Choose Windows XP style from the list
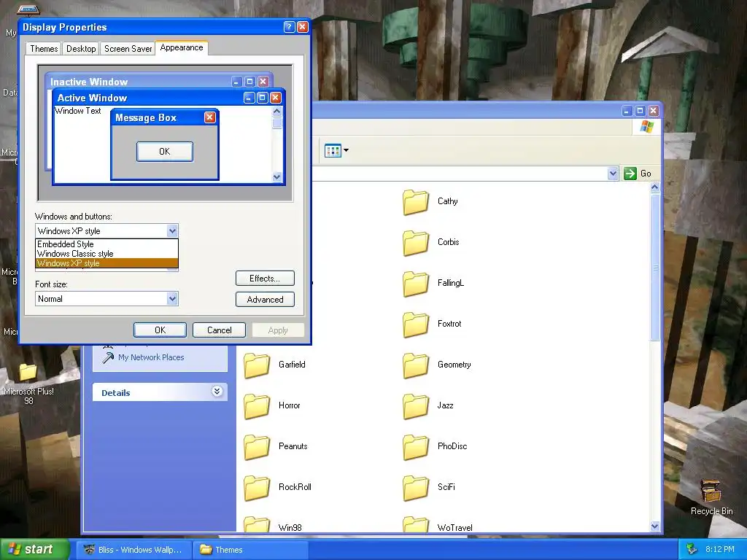The width and height of the screenshot is (747, 560). coord(107,263)
